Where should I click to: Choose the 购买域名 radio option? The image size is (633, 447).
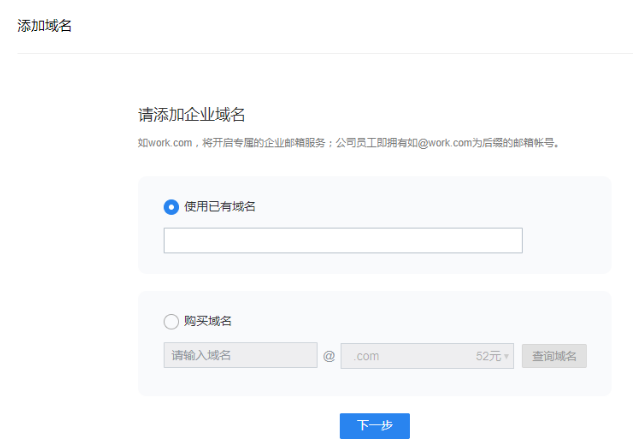(171, 321)
